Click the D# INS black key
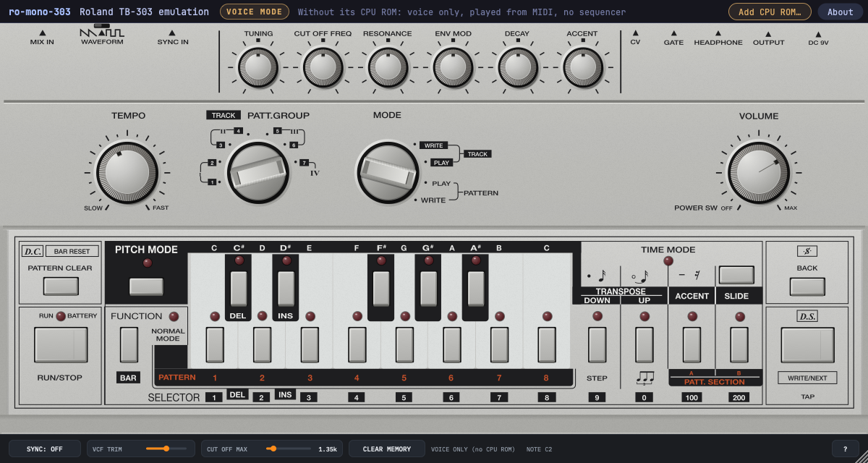The image size is (868, 463). pyautogui.click(x=286, y=289)
